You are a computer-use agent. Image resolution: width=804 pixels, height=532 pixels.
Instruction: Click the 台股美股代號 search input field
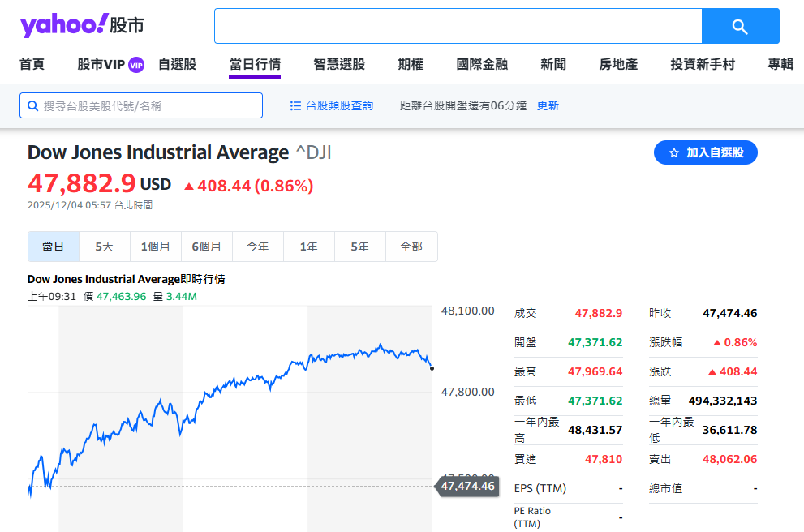point(140,105)
